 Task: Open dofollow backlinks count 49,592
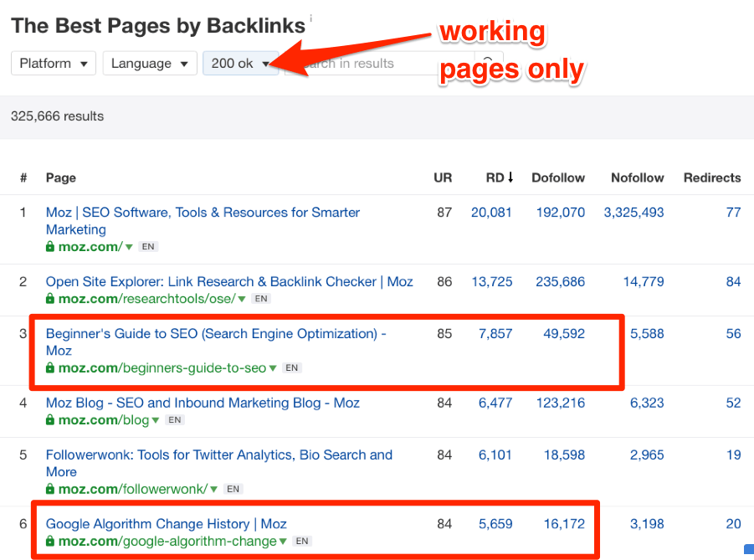564,333
